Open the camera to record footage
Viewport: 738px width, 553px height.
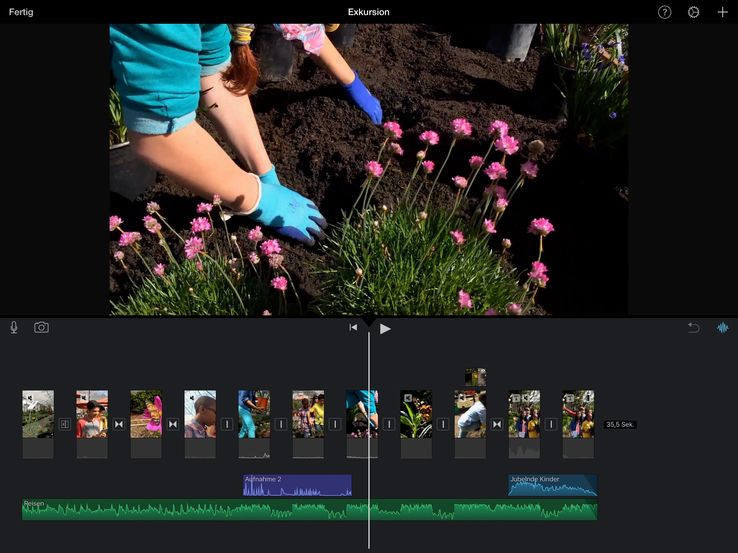pyautogui.click(x=41, y=328)
